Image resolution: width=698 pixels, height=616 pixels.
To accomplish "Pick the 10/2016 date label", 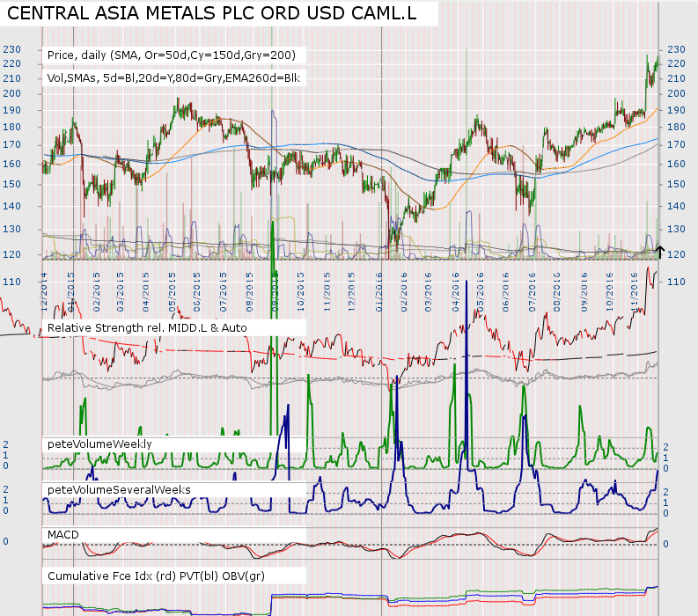I will click(x=609, y=292).
